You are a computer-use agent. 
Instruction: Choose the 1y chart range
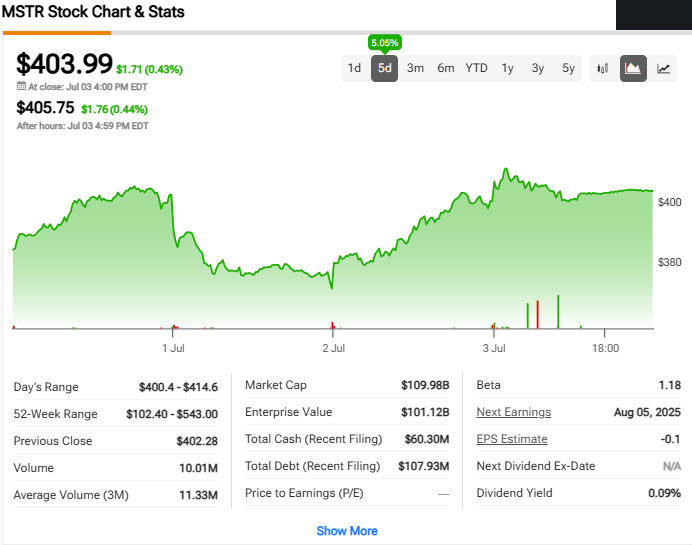pos(508,68)
